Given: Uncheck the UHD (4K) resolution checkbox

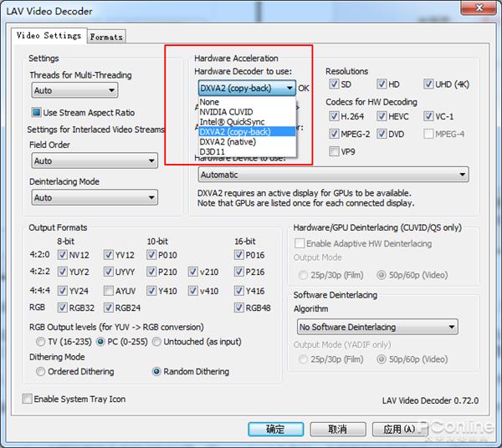Looking at the screenshot, I should 428,84.
